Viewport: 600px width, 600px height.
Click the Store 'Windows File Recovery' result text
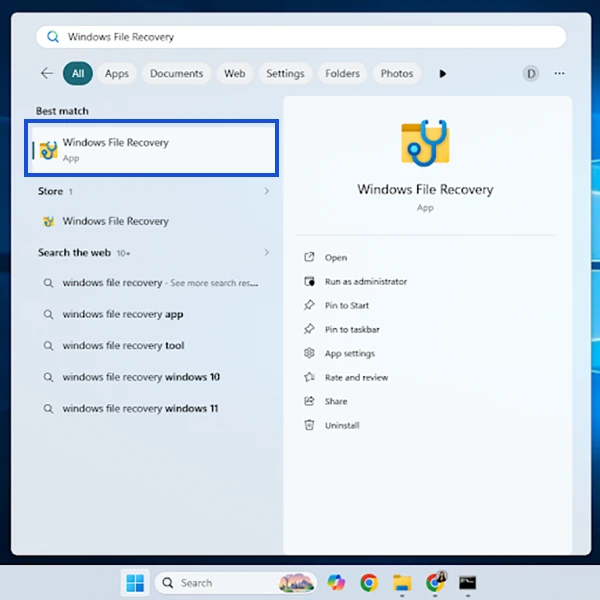(116, 221)
